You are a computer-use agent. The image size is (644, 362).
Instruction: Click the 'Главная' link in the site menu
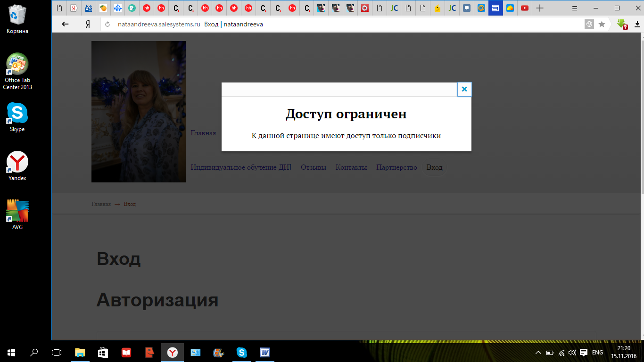pyautogui.click(x=203, y=133)
